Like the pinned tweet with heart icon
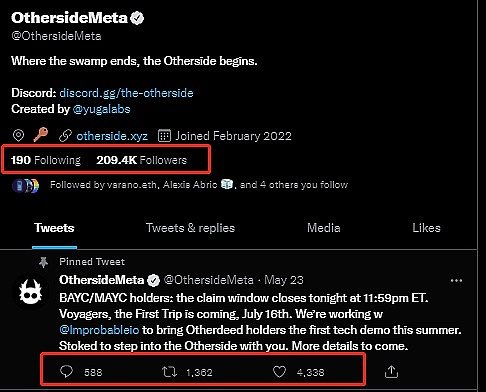486x392 pixels. pos(279,372)
